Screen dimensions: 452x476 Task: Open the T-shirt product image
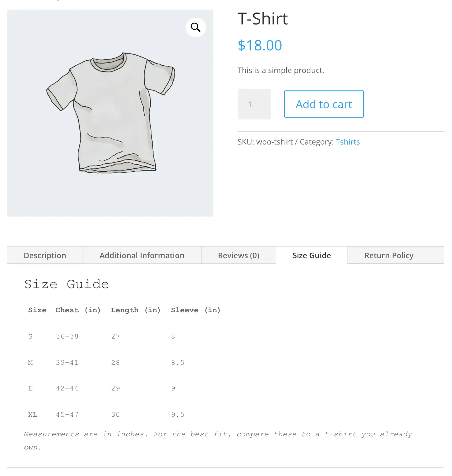pos(110,113)
